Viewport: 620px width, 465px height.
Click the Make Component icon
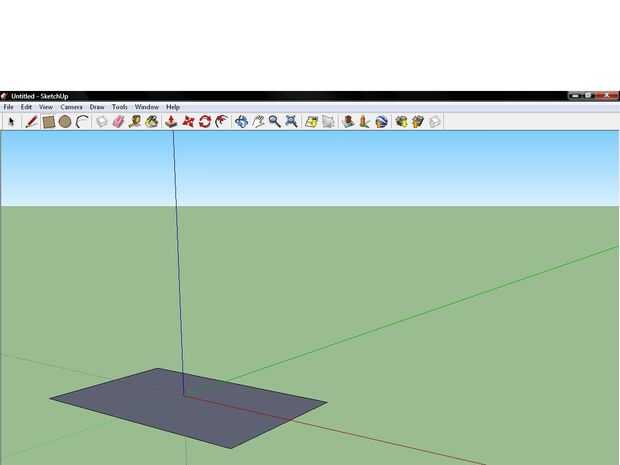(102, 121)
